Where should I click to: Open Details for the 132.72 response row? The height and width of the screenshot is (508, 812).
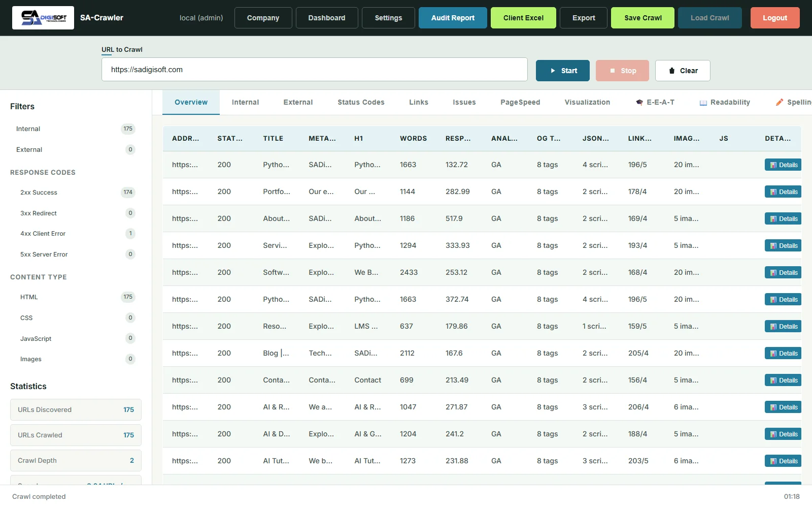pyautogui.click(x=783, y=165)
